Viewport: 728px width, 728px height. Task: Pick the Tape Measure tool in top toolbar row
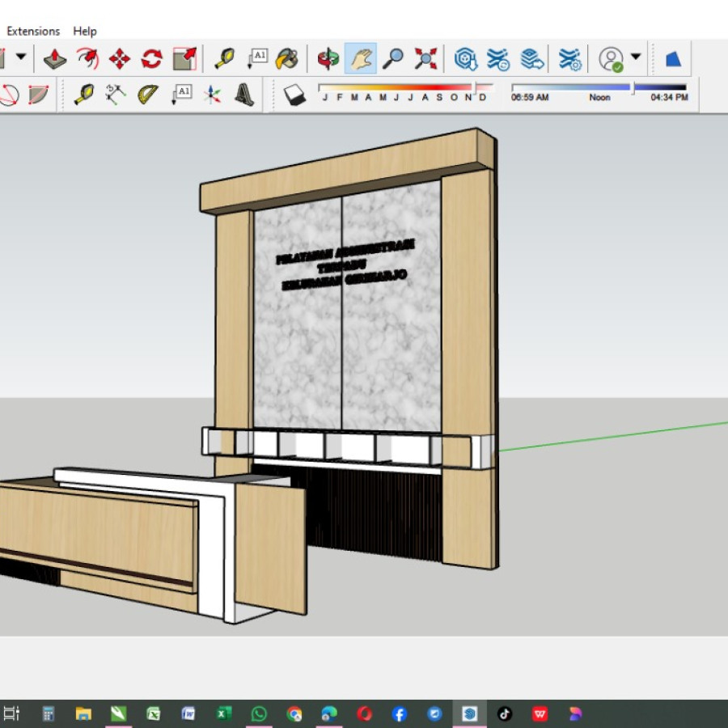tap(225, 59)
